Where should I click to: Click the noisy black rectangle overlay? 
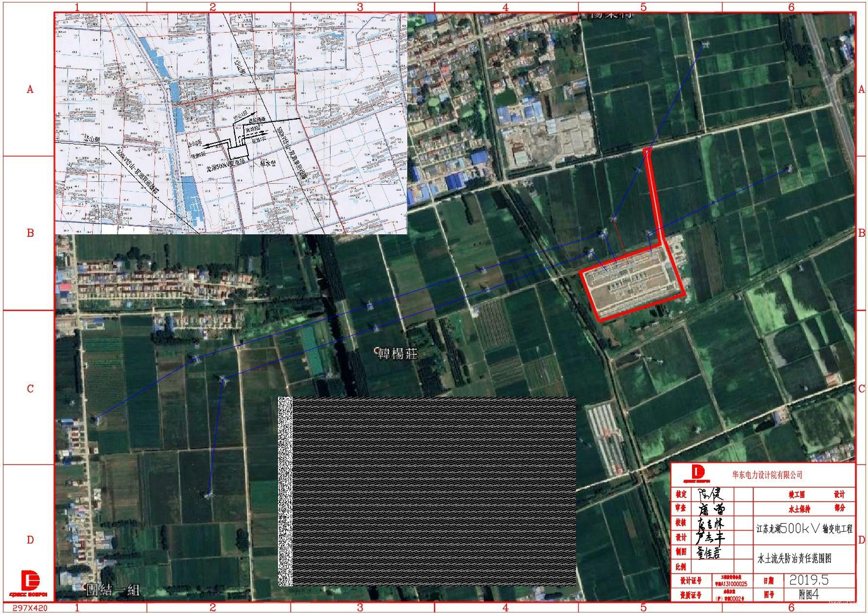tap(427, 491)
